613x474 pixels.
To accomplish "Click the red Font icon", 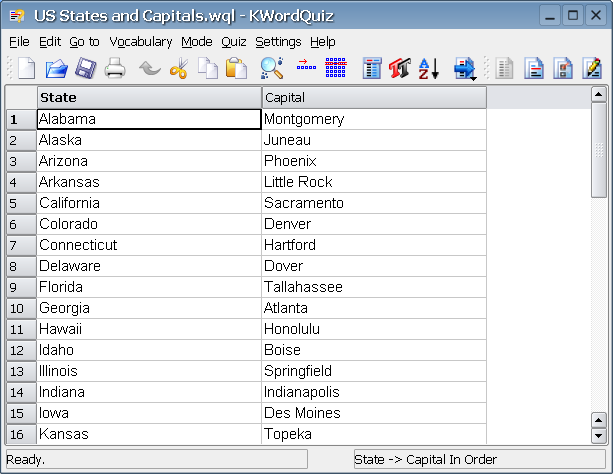I will pyautogui.click(x=400, y=68).
